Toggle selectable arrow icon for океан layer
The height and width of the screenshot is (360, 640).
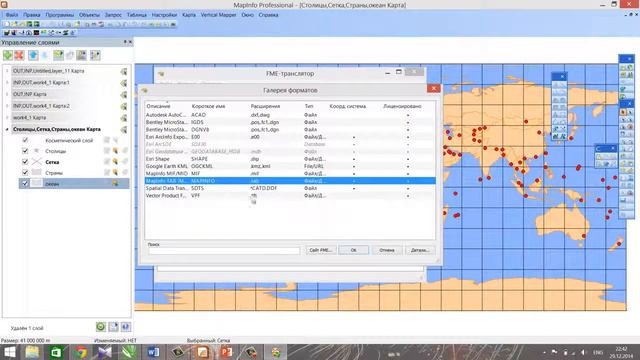click(x=116, y=184)
